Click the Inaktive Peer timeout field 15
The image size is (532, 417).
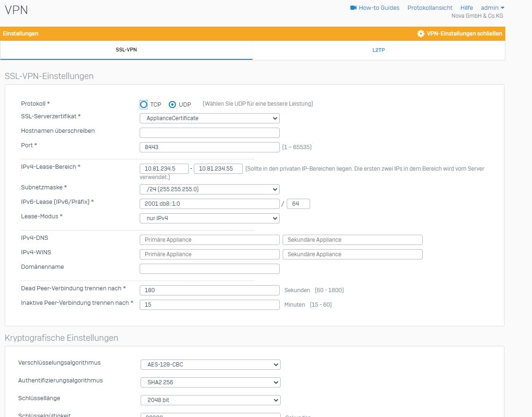coord(210,305)
